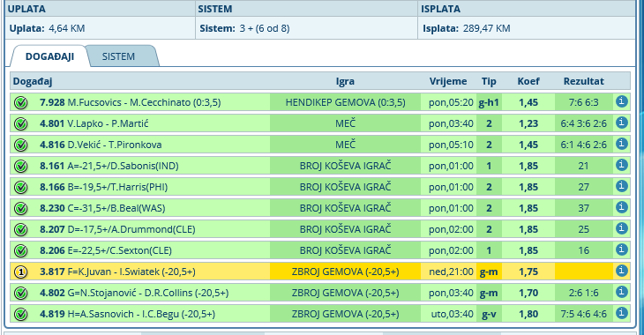Open info icon for B.Beal(WAS) row
644x335 pixels.
[x=621, y=207]
